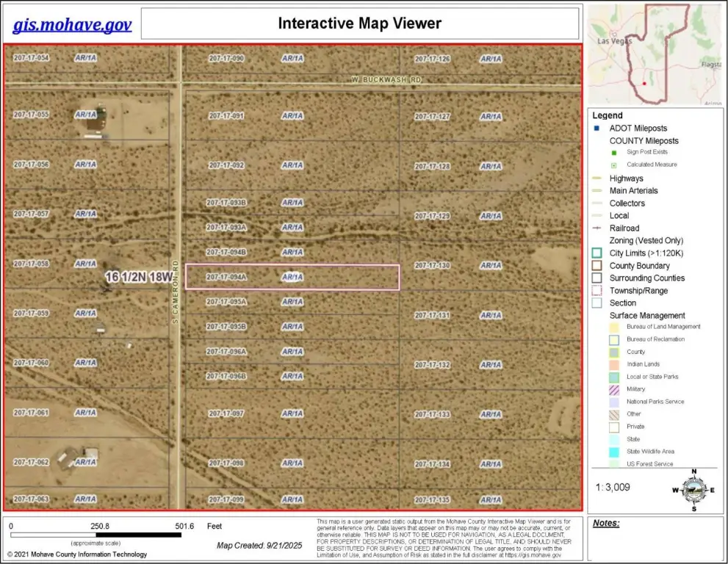The width and height of the screenshot is (728, 564).
Task: Click the Calculated Measure legend symbol
Action: tap(613, 164)
